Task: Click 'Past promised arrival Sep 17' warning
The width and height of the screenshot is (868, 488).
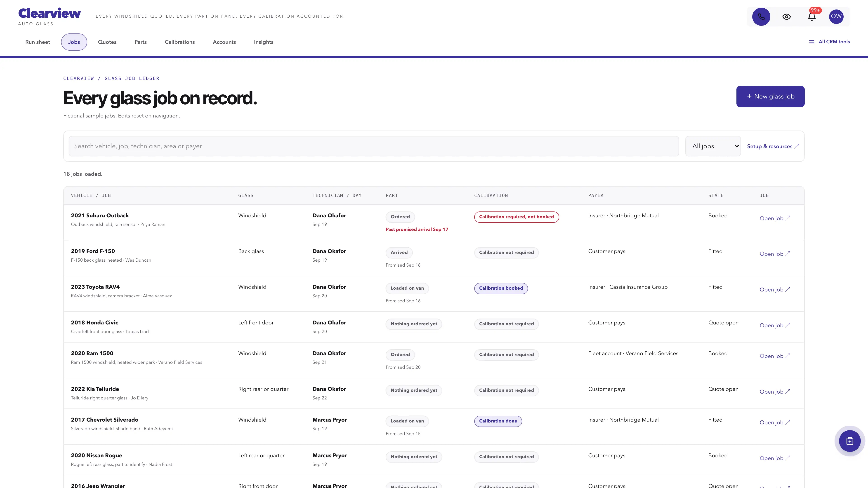Action: tap(417, 229)
